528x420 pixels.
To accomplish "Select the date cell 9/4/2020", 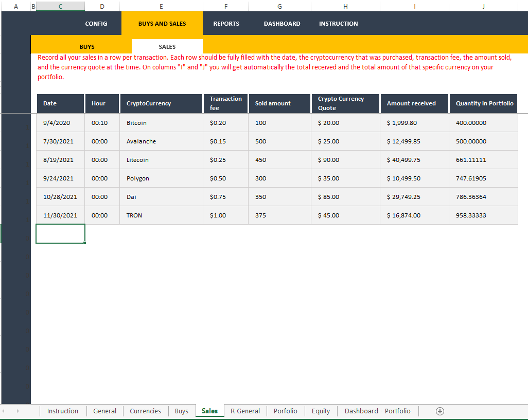I will pyautogui.click(x=60, y=123).
